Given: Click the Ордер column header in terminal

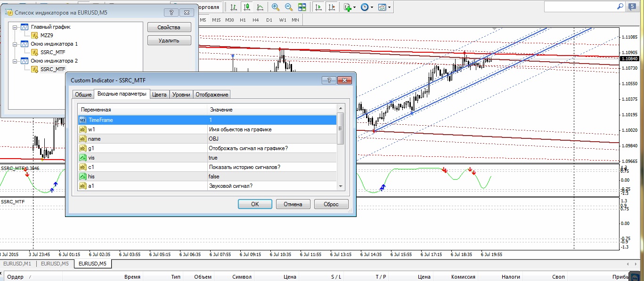Looking at the screenshot, I should (16, 277).
